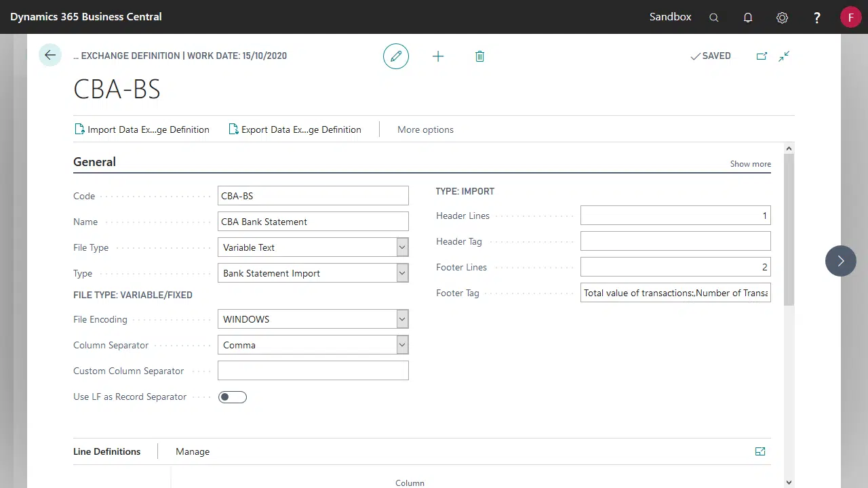
Task: Open the Type dropdown
Action: pos(402,273)
